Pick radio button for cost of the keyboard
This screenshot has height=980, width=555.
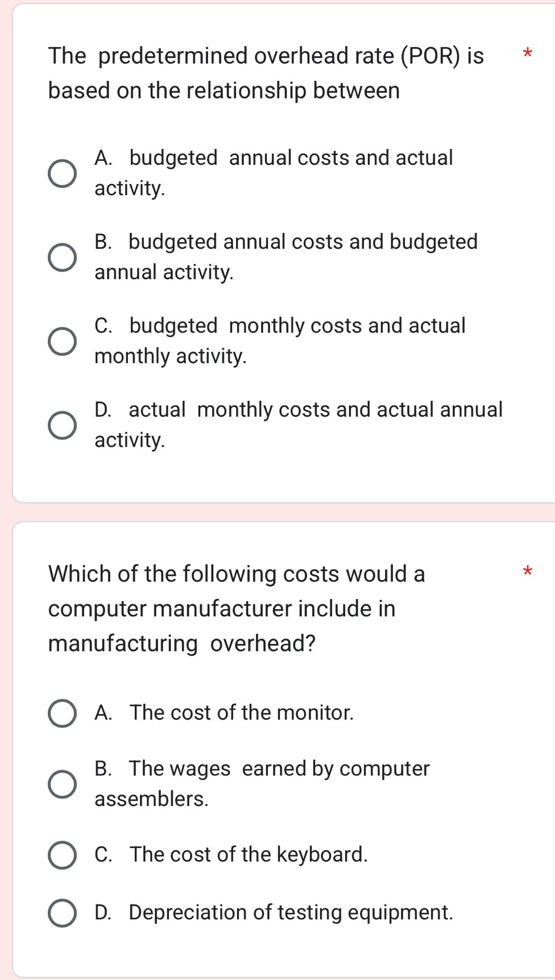click(x=62, y=855)
